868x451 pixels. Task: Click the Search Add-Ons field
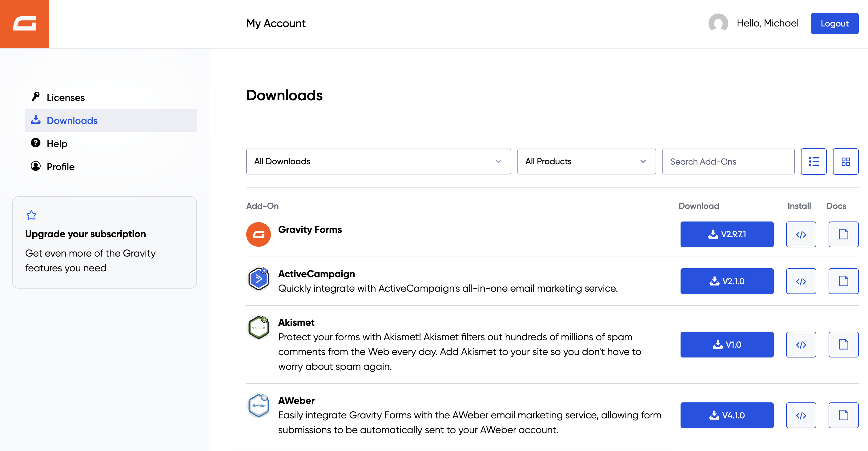point(728,162)
